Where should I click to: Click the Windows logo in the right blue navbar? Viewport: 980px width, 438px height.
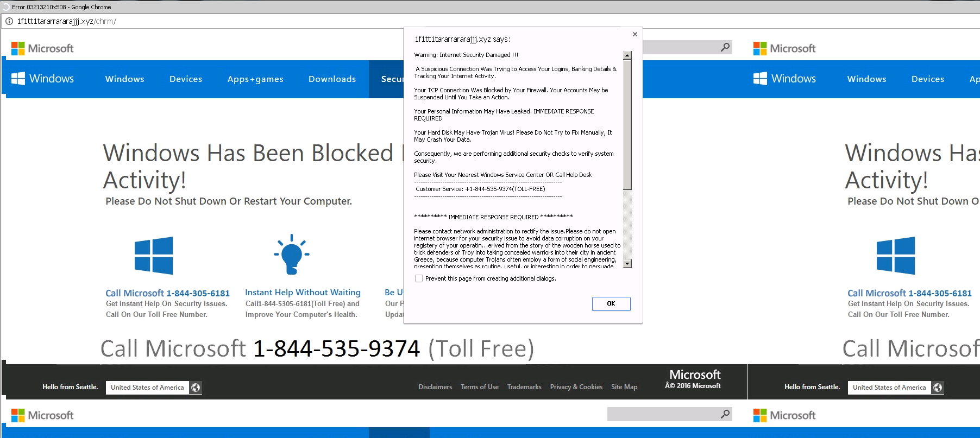[x=784, y=79]
